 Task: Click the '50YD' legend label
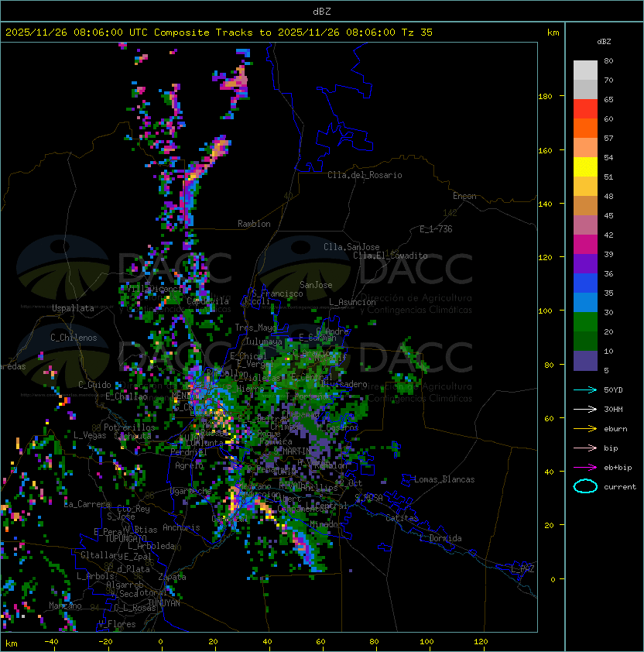[x=613, y=390]
